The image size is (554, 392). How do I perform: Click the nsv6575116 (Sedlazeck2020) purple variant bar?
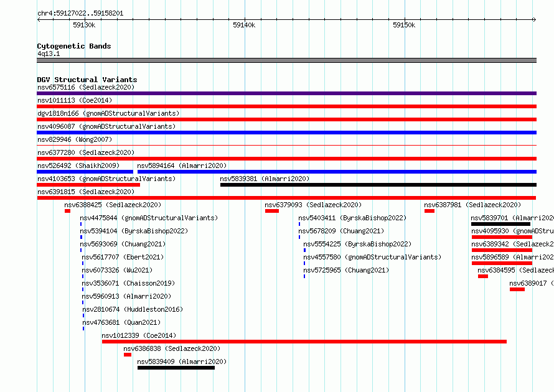[286, 93]
